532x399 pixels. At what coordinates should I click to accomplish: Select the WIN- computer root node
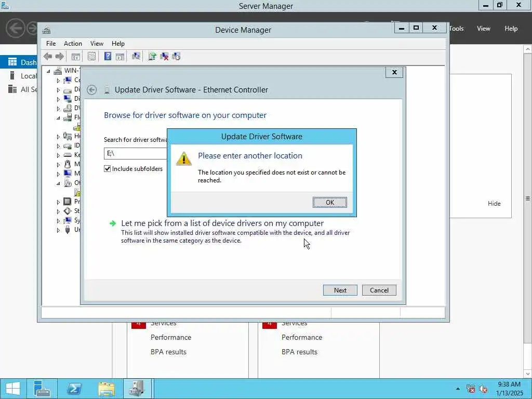point(67,71)
